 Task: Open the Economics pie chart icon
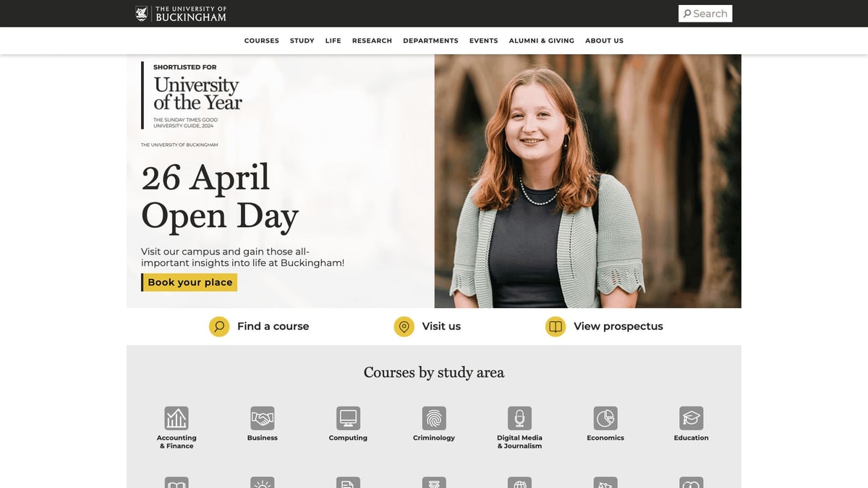point(605,417)
